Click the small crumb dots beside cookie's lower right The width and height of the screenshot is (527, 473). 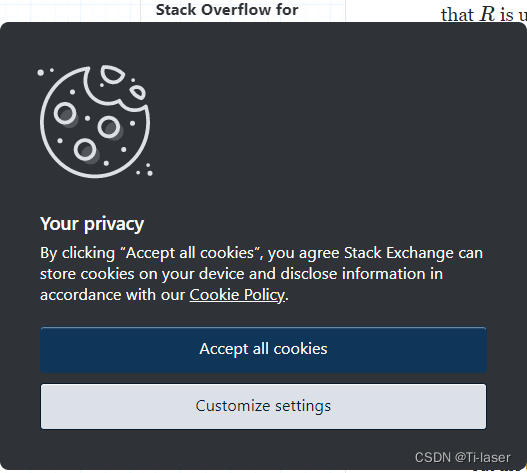coord(145,170)
